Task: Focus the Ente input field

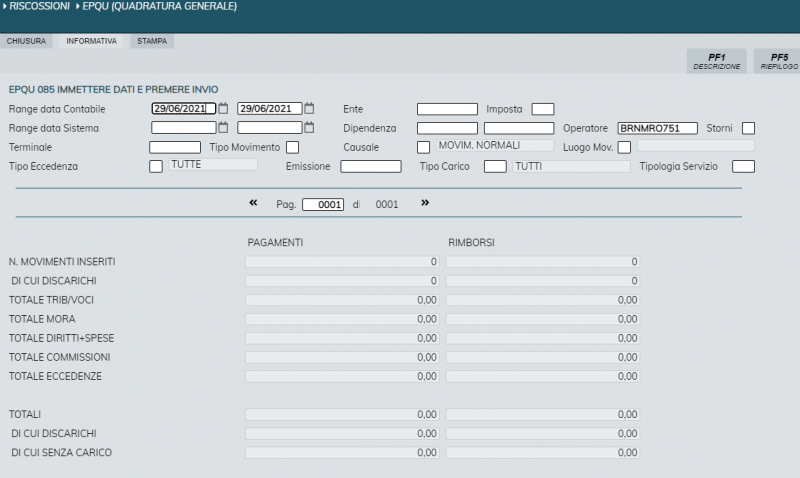Action: pyautogui.click(x=447, y=109)
